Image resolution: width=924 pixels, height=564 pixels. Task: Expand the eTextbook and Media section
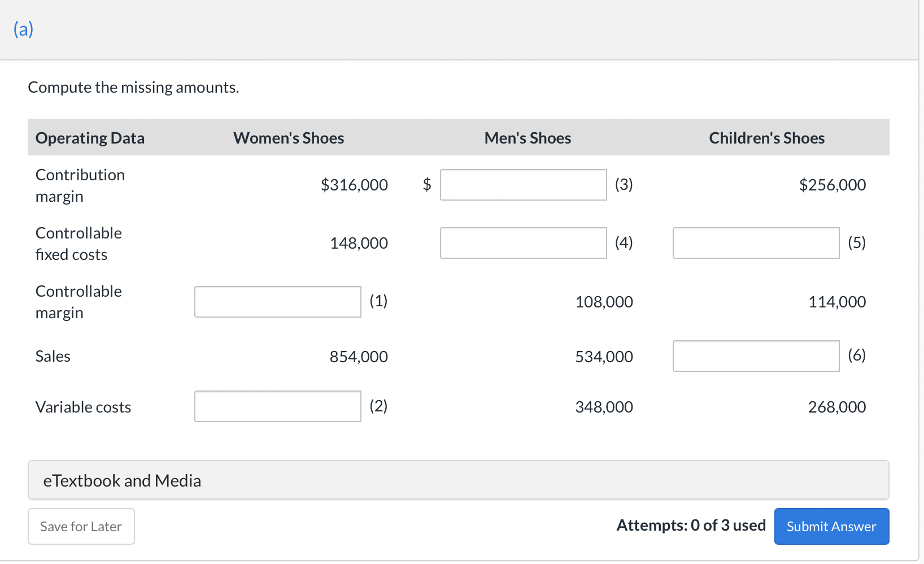122,480
